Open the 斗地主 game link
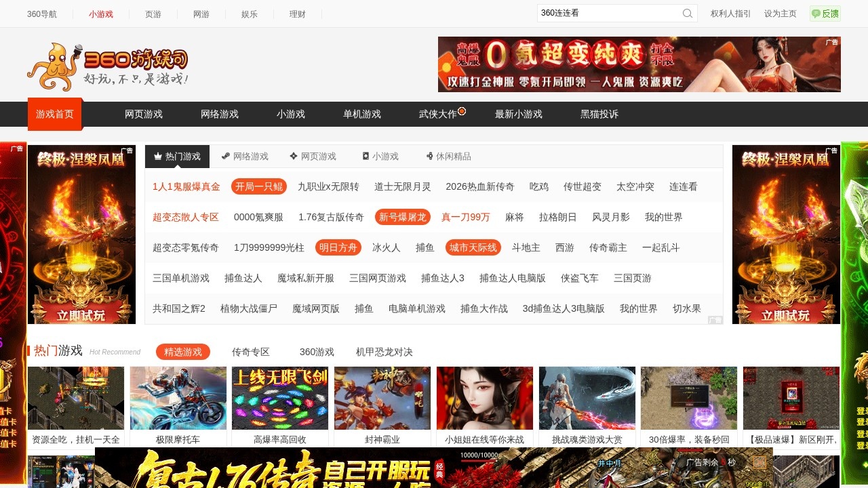 [x=526, y=247]
